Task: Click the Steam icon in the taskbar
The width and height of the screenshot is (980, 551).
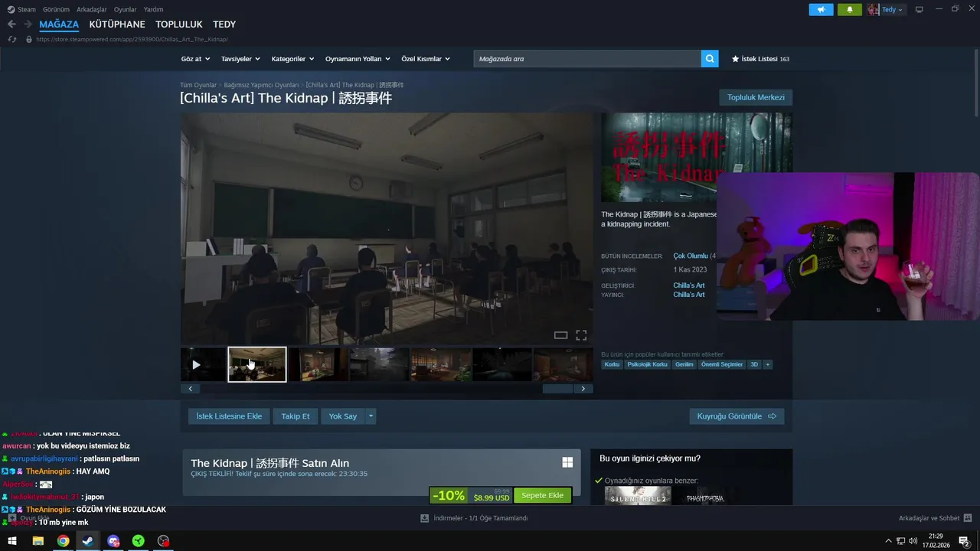Action: tap(88, 541)
